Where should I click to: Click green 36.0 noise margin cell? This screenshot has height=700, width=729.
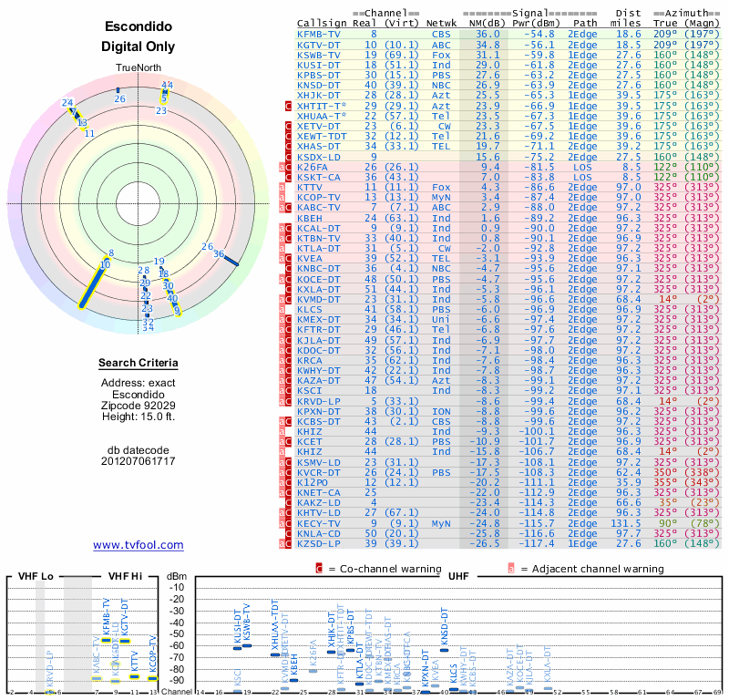click(488, 35)
